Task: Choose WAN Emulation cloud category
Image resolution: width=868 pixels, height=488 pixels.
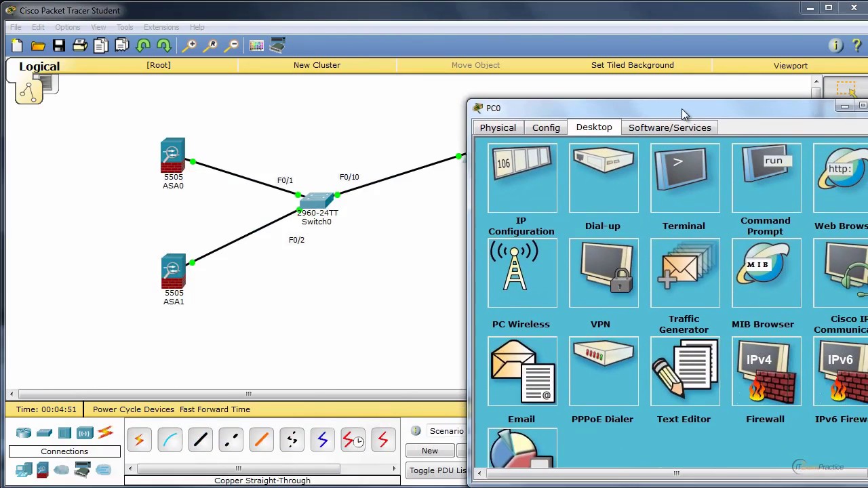Action: 62,470
